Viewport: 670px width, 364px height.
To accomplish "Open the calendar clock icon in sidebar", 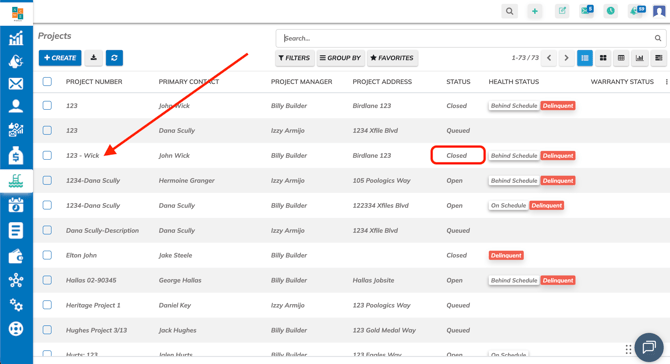I will point(16,205).
